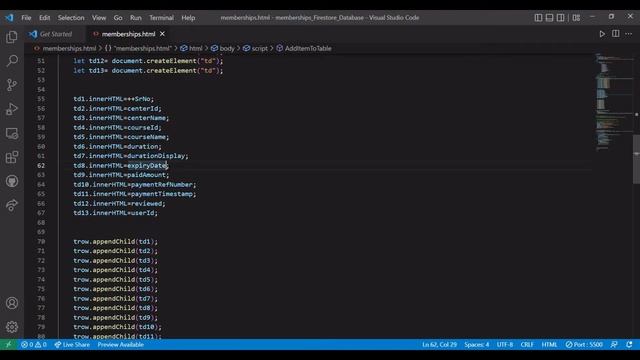The height and width of the screenshot is (360, 640).
Task: Open the Extensions view
Action: [12, 157]
